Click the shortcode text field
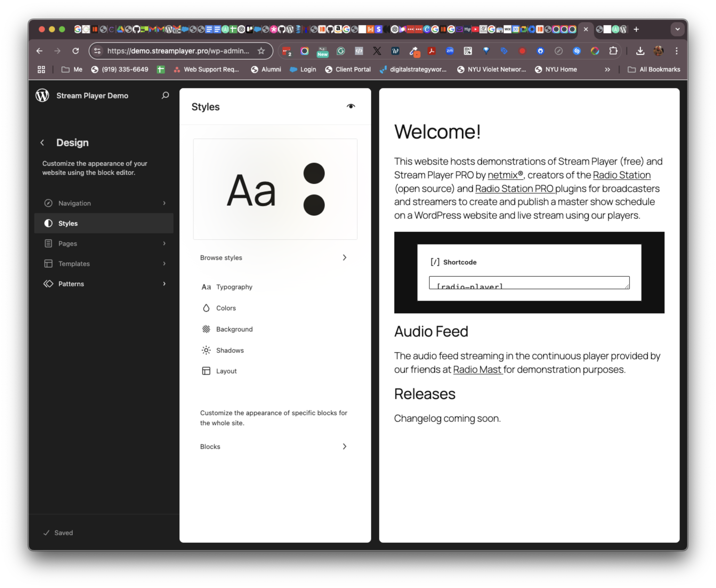Screen dimensions: 716x588 click(529, 283)
